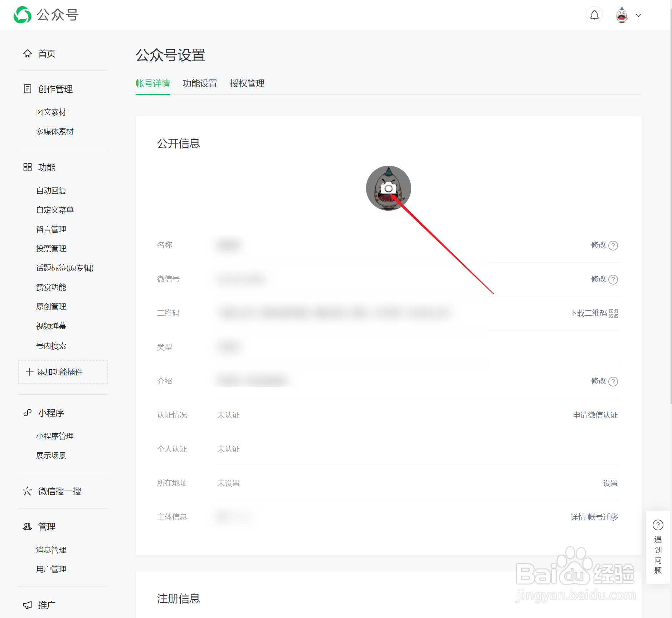Click the 微信搜一搜 icon in the sidebar
This screenshot has height=618, width=672.
point(28,491)
